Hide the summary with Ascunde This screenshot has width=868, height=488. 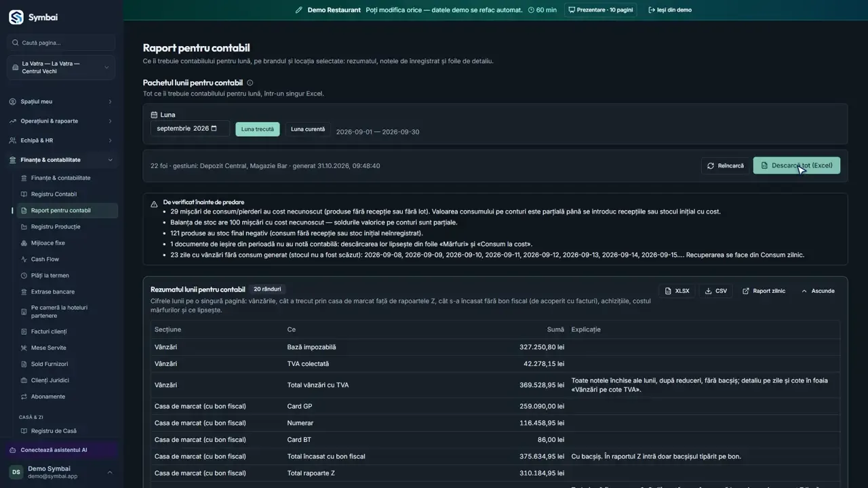point(818,291)
